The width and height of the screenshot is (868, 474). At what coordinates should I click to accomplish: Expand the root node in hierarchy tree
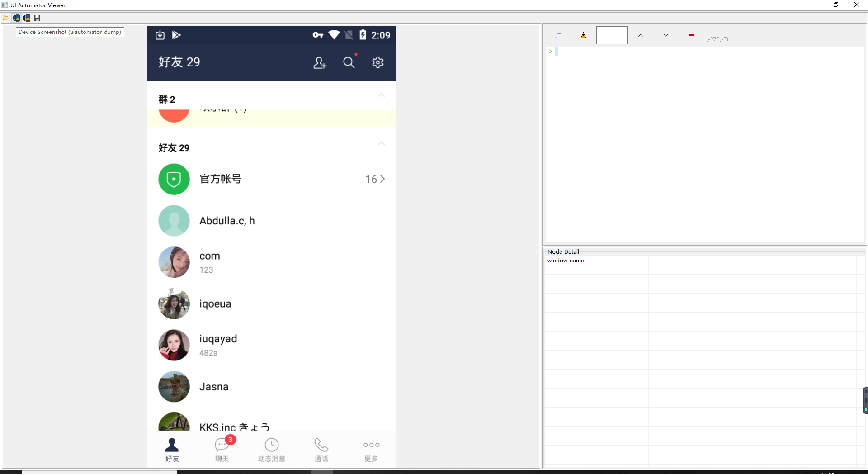pos(550,51)
